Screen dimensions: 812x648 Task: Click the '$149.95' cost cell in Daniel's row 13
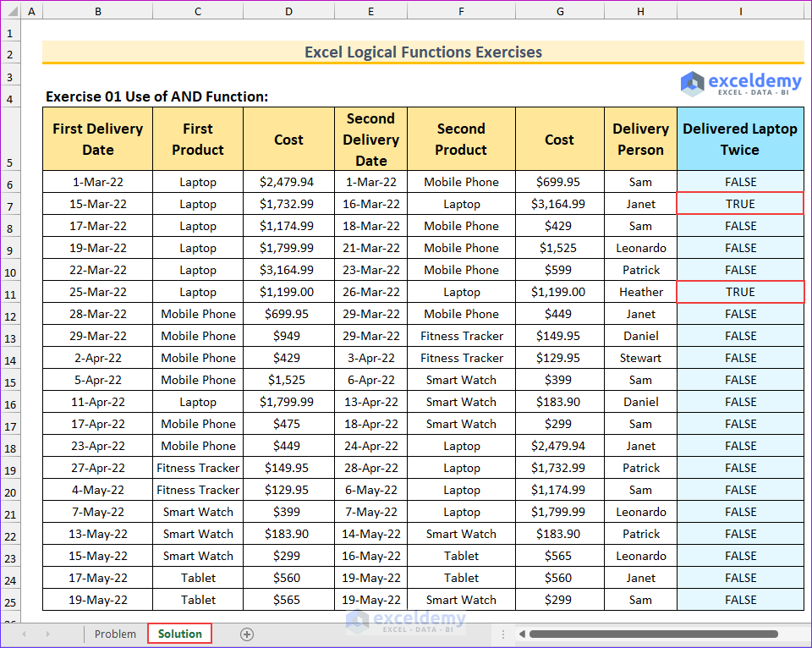pyautogui.click(x=560, y=336)
